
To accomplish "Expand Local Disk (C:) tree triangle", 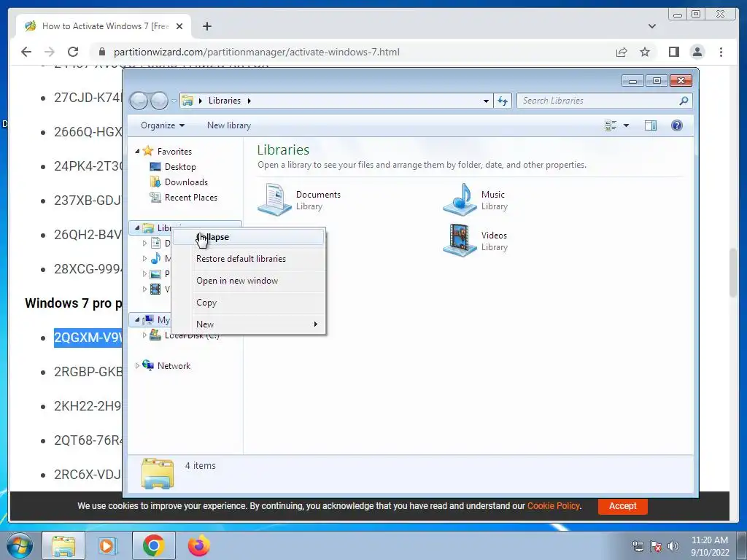I will coord(144,335).
